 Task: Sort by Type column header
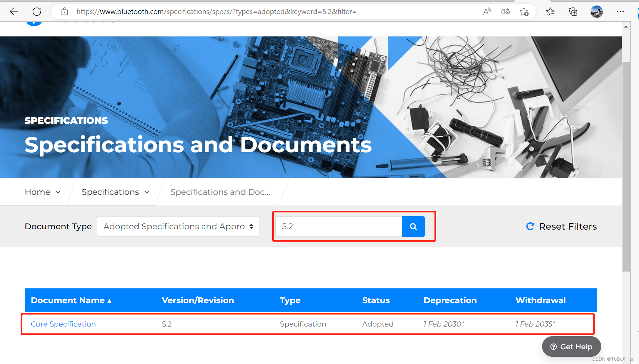click(290, 300)
